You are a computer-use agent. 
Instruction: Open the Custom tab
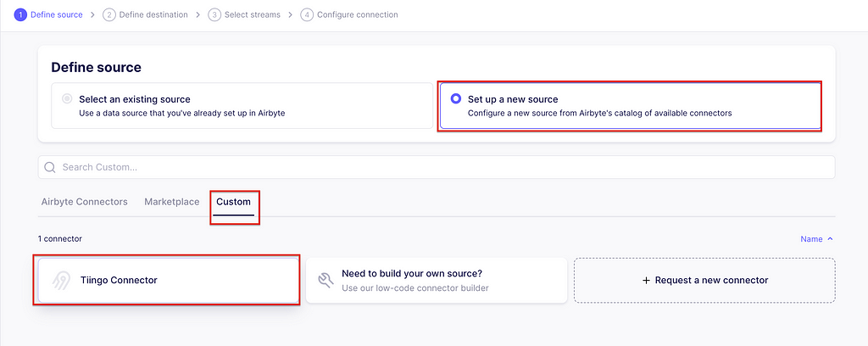point(234,203)
